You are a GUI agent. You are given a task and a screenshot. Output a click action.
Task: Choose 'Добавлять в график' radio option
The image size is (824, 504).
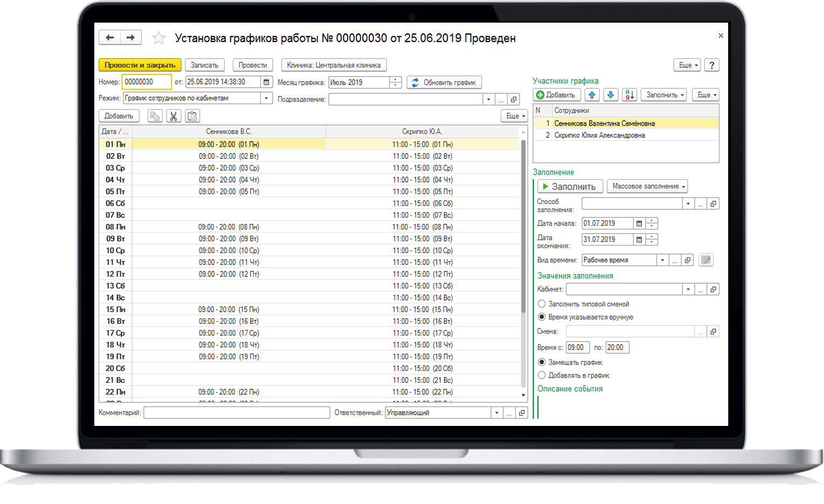point(542,375)
